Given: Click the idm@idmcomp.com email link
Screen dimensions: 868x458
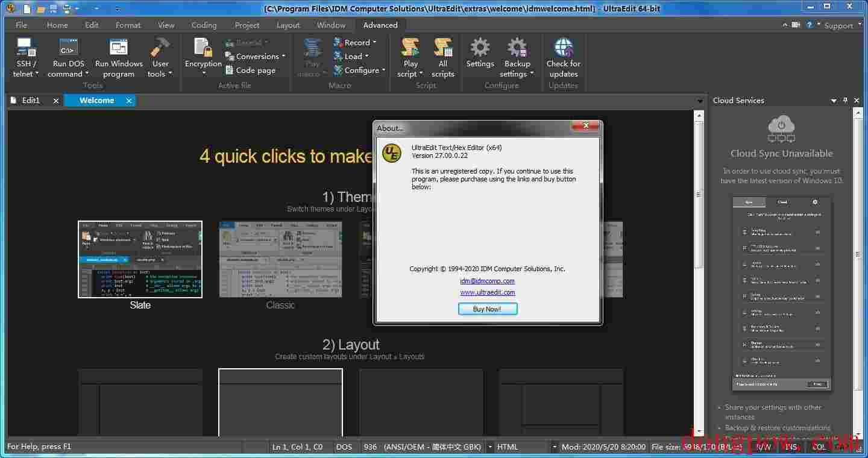Looking at the screenshot, I should point(487,281).
